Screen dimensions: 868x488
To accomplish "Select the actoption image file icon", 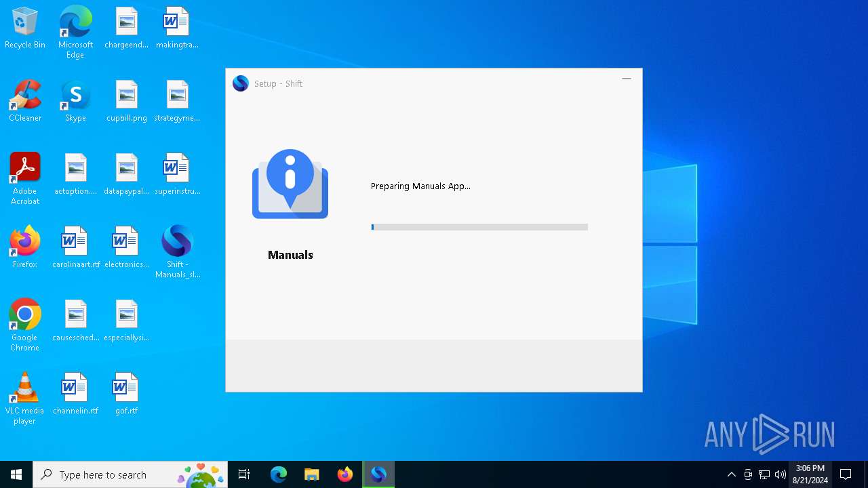I will click(75, 175).
